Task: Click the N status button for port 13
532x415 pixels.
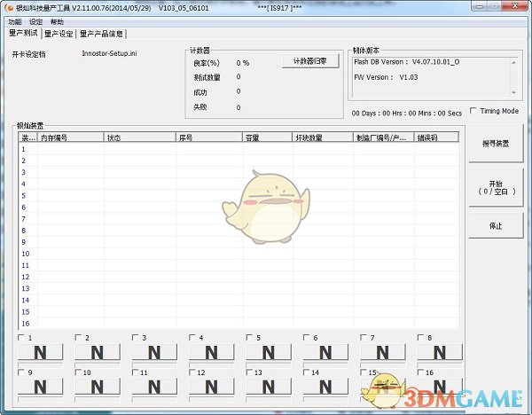Action: pyautogui.click(x=269, y=387)
